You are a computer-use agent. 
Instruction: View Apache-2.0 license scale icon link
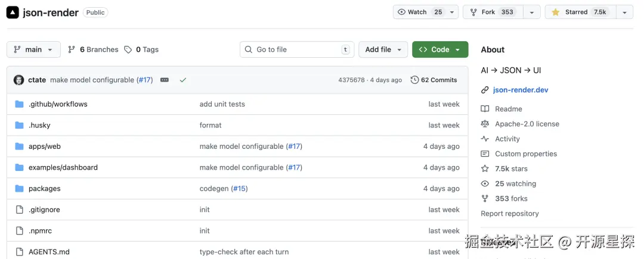click(485, 124)
